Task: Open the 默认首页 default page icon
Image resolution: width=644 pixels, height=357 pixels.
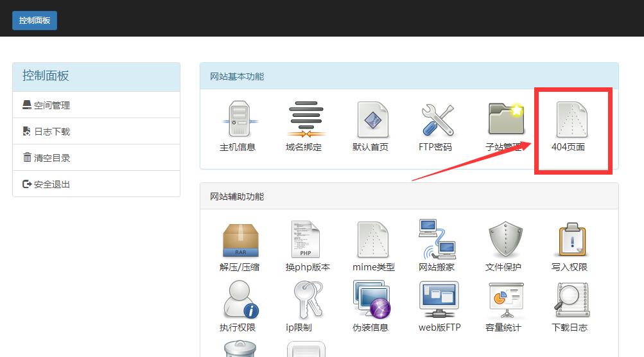Action: [372, 119]
